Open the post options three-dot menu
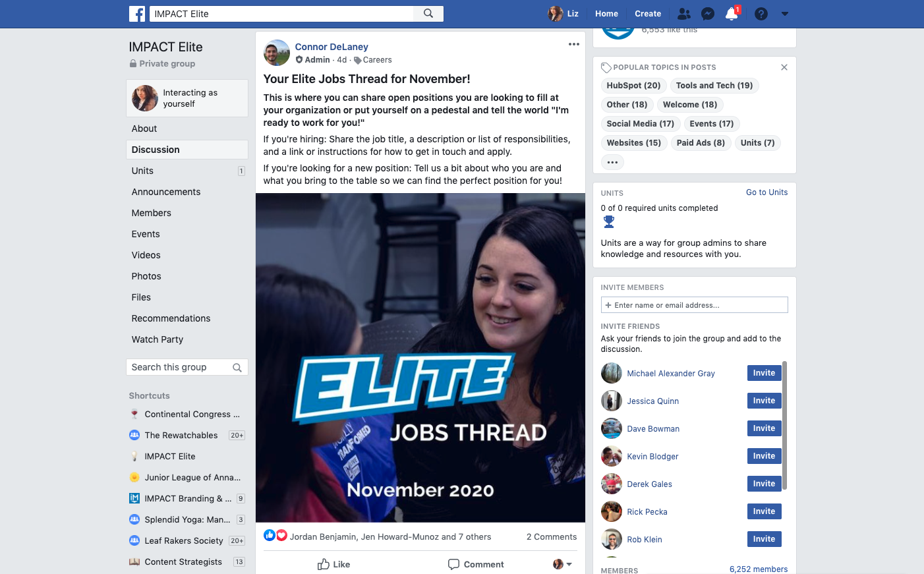924x574 pixels. pos(574,44)
